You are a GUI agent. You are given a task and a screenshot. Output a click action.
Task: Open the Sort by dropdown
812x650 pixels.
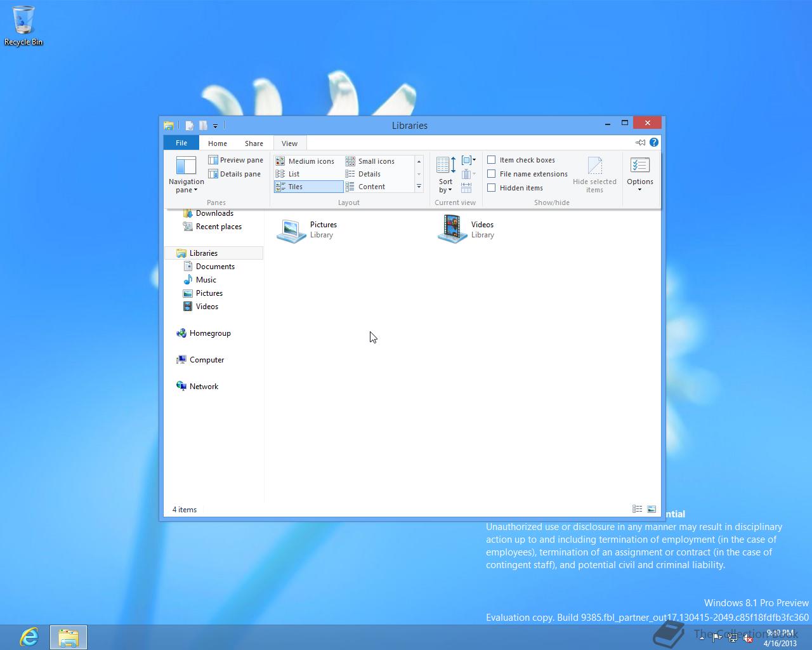point(446,175)
